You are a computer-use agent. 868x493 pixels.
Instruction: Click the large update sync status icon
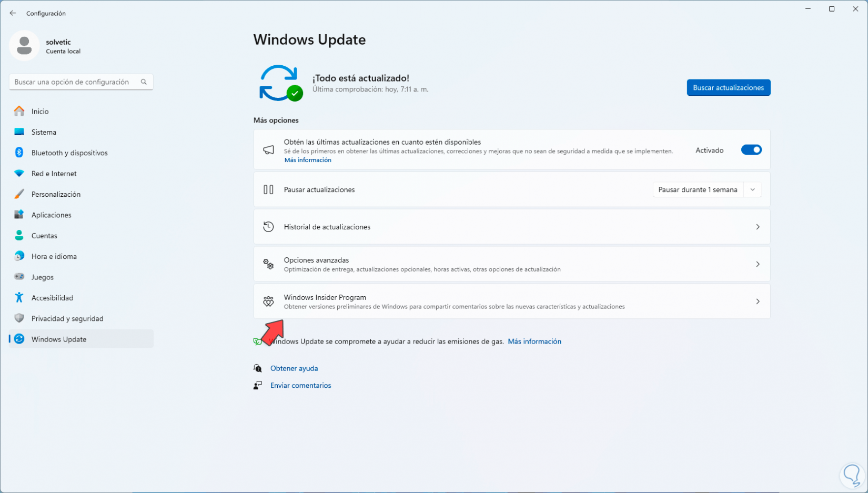(x=280, y=83)
